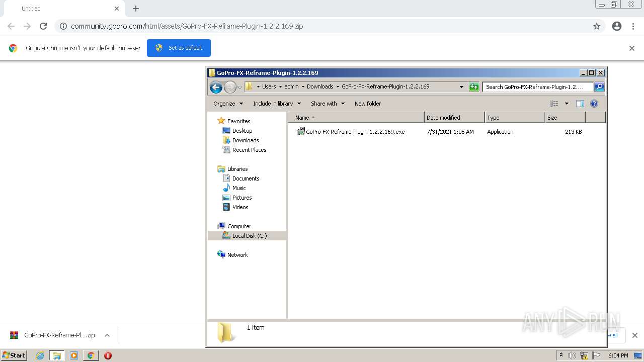The height and width of the screenshot is (362, 644).
Task: Open download item options chevron
Action: (x=107, y=335)
